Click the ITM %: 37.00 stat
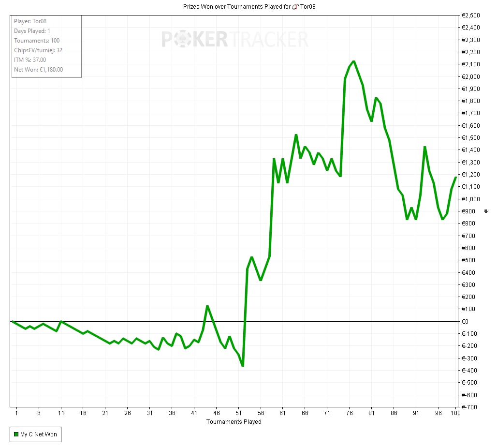 click(x=30, y=60)
